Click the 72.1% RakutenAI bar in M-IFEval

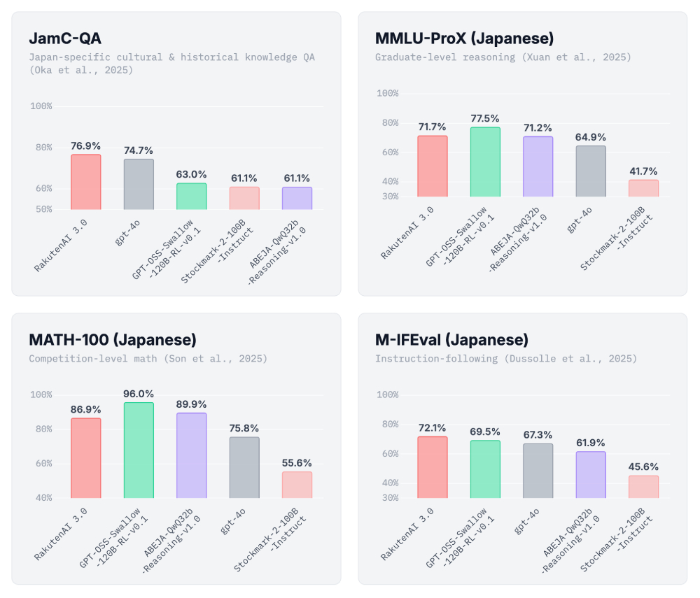coord(433,467)
